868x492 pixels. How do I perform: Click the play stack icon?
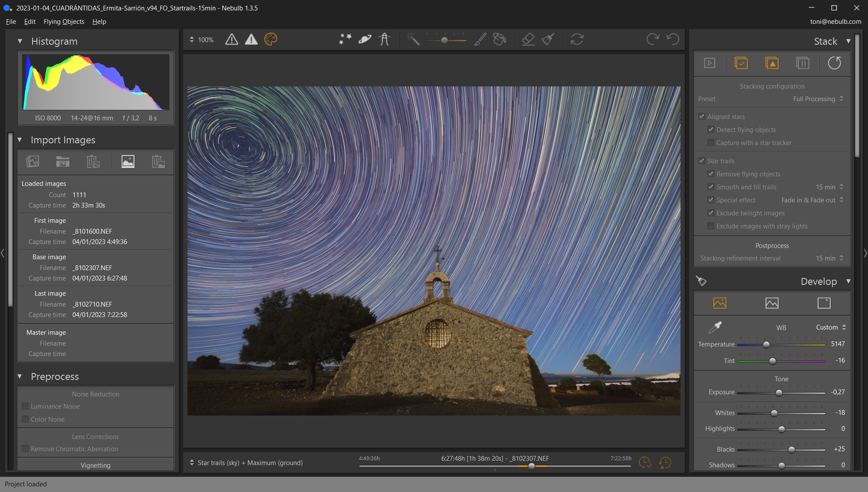pos(710,63)
